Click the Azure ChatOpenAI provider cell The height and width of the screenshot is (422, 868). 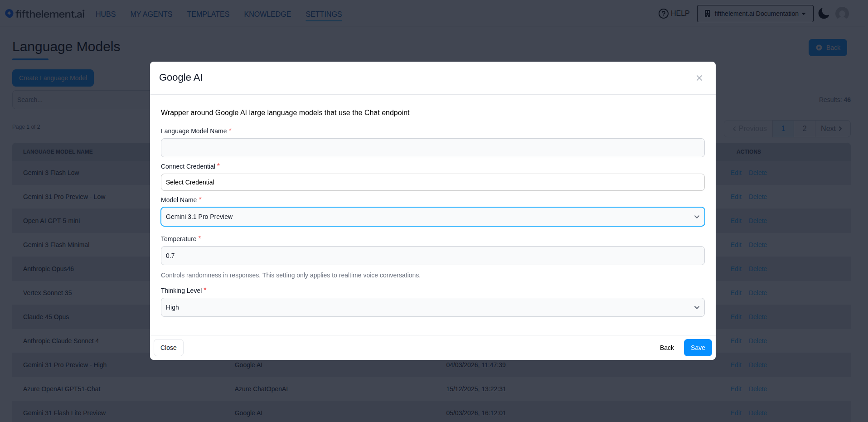tap(261, 389)
